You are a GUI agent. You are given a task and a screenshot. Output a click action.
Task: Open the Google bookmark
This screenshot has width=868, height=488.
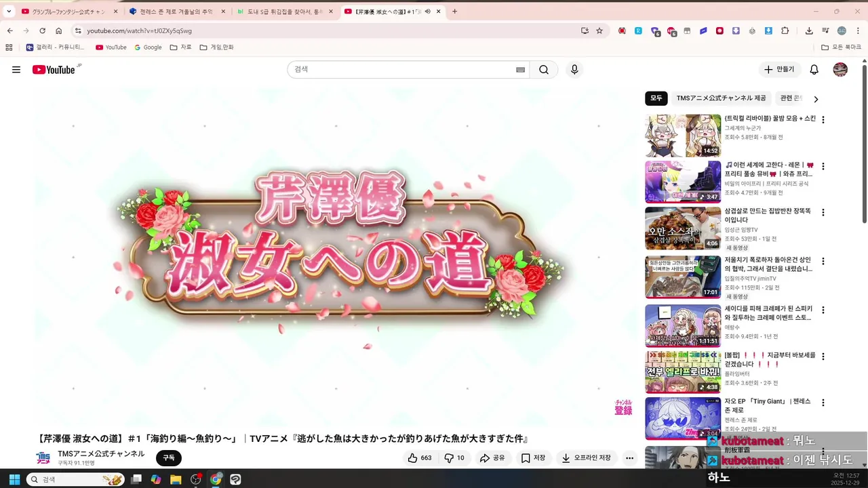tap(148, 47)
